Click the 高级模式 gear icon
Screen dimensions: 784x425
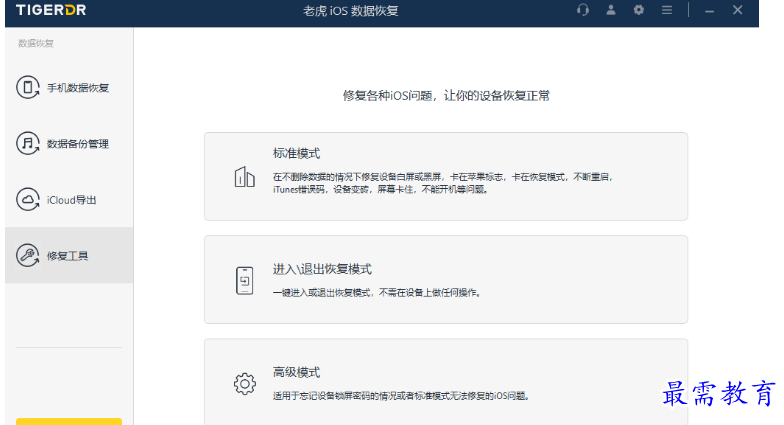click(x=244, y=384)
